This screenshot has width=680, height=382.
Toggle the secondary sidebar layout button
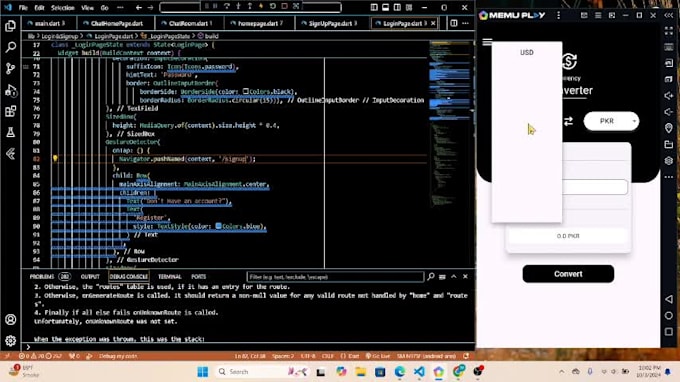(397, 7)
